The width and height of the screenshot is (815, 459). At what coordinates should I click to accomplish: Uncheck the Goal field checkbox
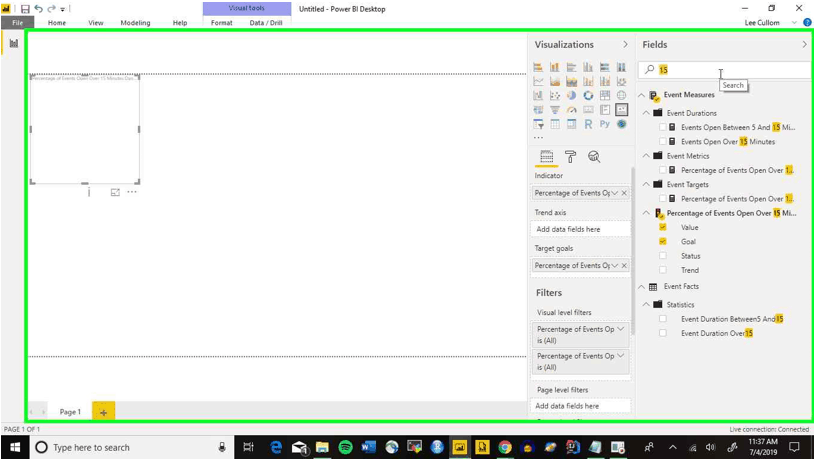(663, 241)
